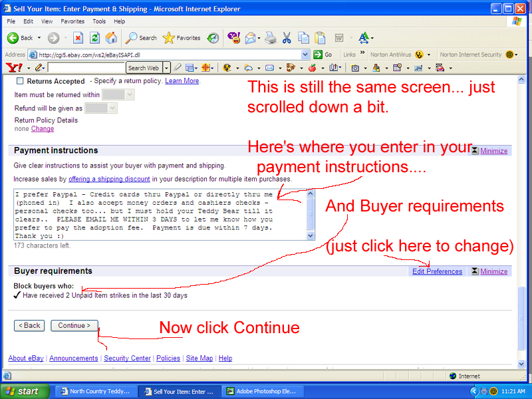Click the payment text box scroll-down arrow

pos(310,235)
